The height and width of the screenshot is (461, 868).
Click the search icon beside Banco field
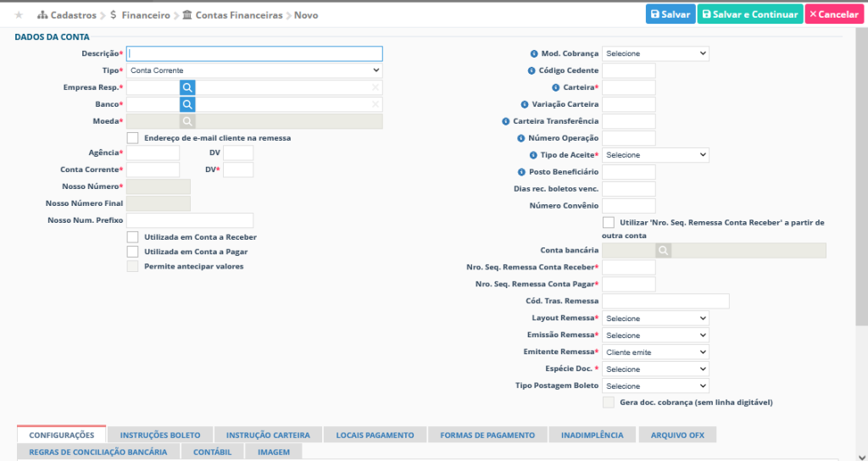[x=187, y=104]
